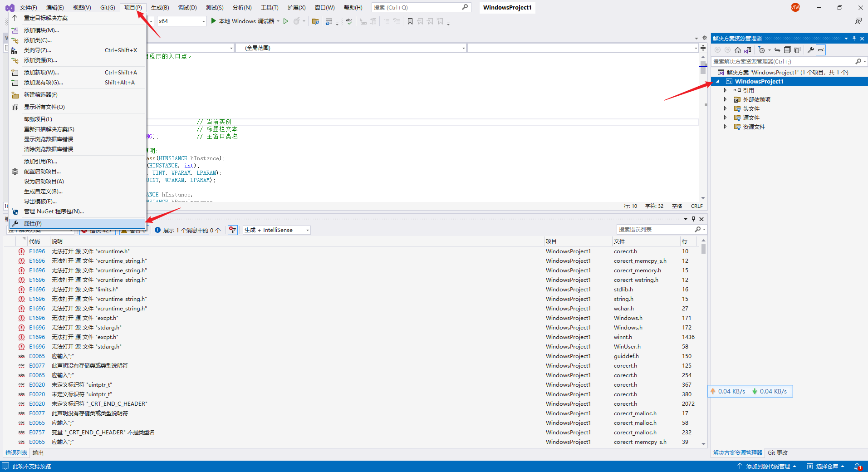Select 添加类(C)... menu entry

click(78, 40)
